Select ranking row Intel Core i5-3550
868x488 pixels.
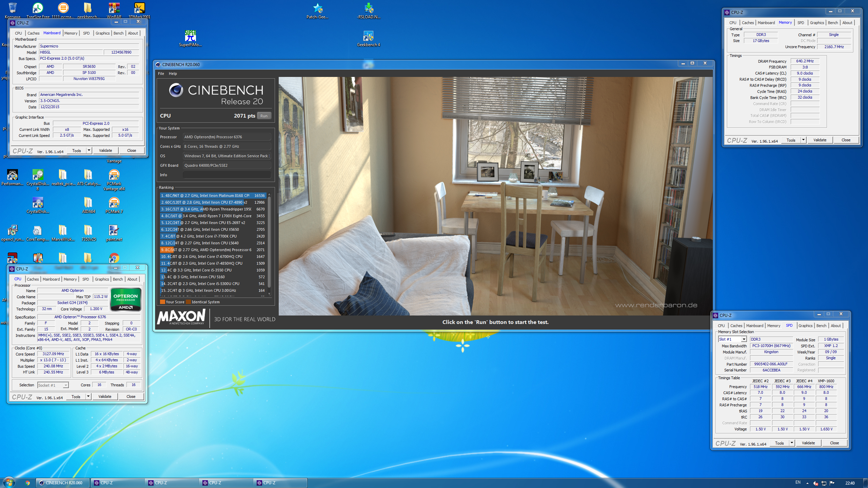(213, 270)
